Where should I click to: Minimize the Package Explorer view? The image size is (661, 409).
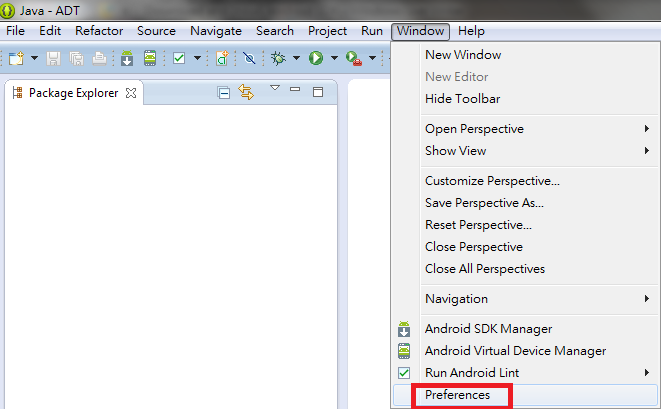(295, 89)
